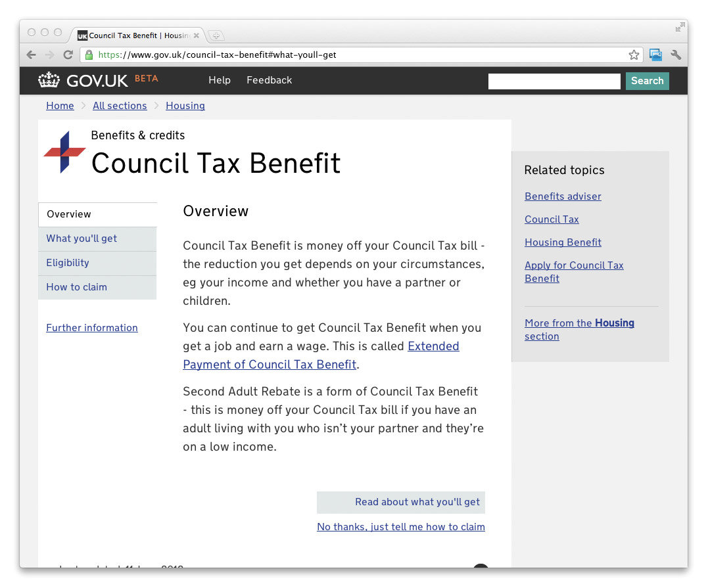
Task: Open Benefits adviser related topic
Action: pyautogui.click(x=563, y=196)
